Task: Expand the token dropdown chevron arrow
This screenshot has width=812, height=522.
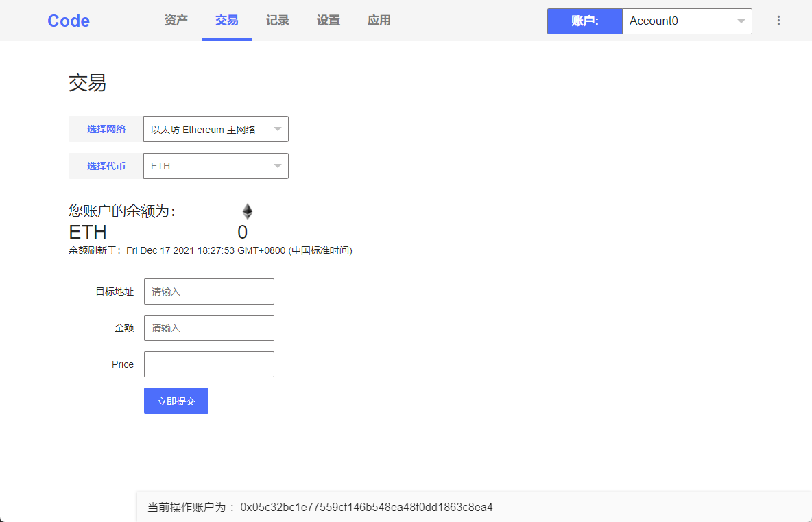Action: (277, 165)
